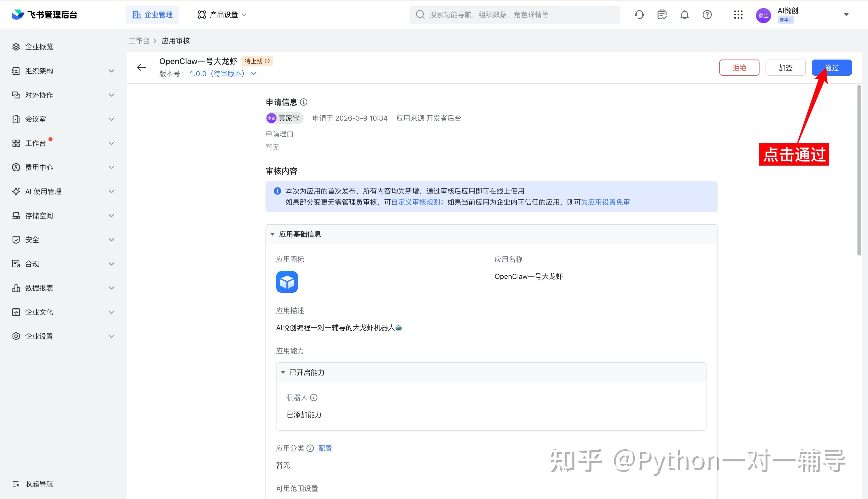Click the help question mark icon
The width and height of the screenshot is (868, 499).
pos(707,15)
